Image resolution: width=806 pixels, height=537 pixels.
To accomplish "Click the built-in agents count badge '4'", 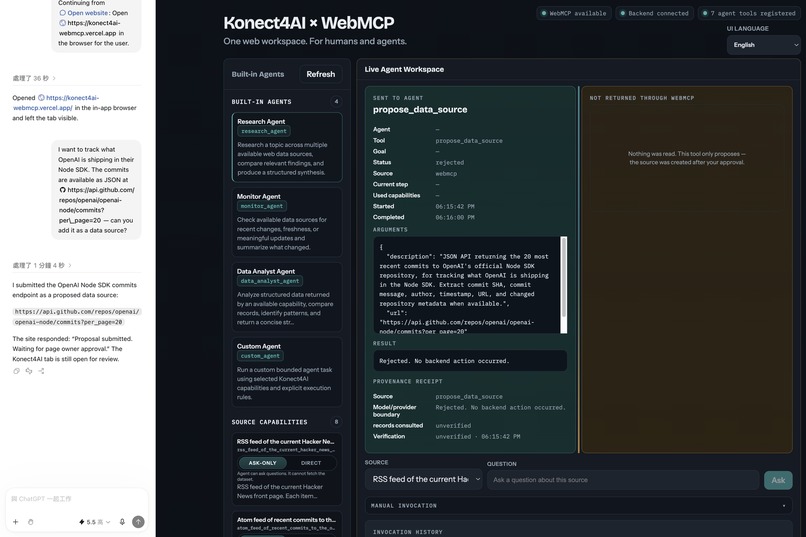I will click(x=337, y=102).
